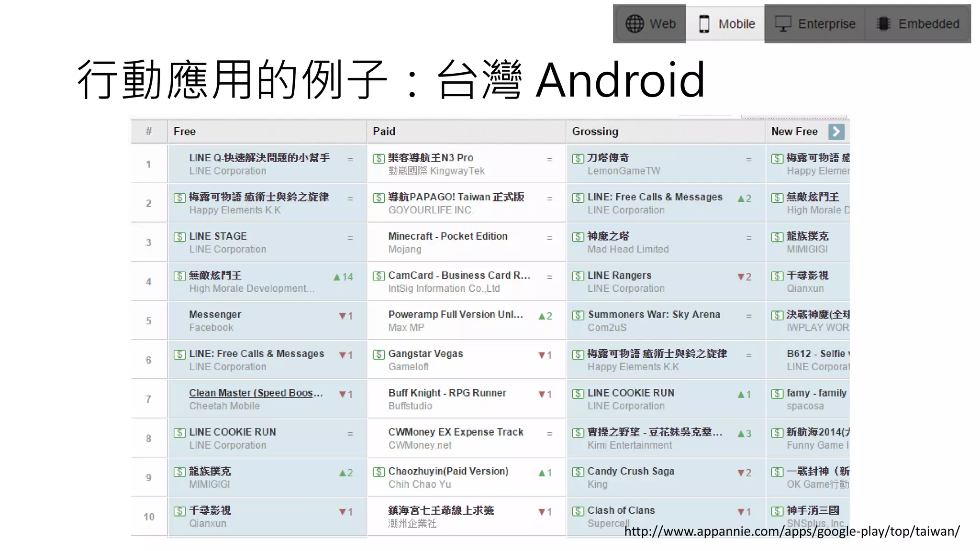Viewport: 980px width, 551px height.
Task: Open Messenger by Facebook
Action: (215, 315)
